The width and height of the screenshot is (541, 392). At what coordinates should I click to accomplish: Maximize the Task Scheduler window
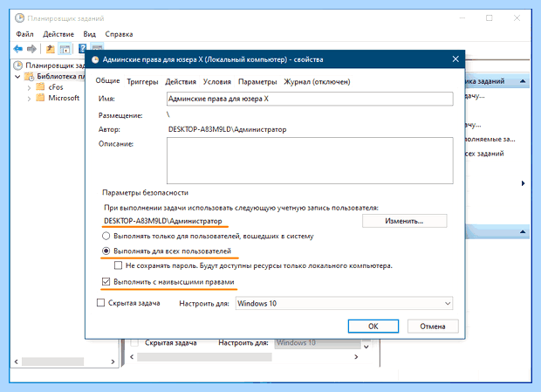click(x=490, y=18)
